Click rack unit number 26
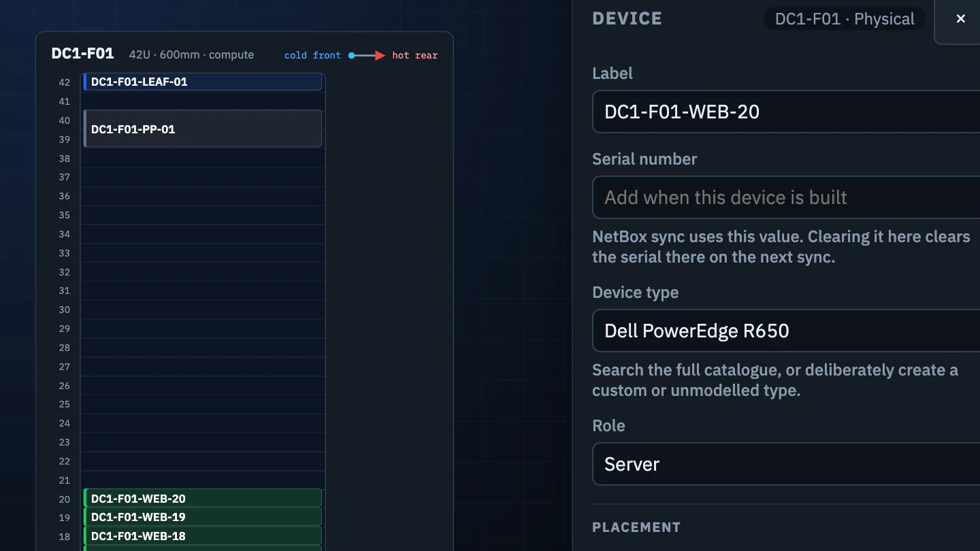This screenshot has width=980, height=551. tap(65, 386)
